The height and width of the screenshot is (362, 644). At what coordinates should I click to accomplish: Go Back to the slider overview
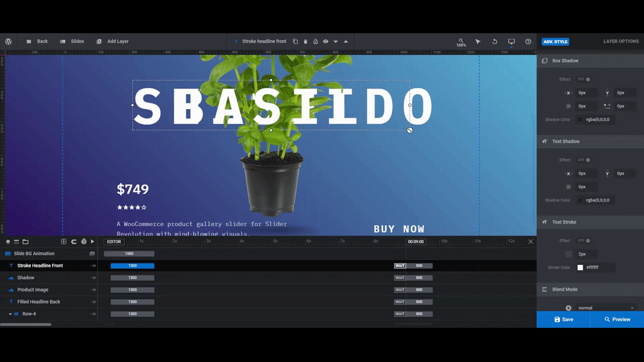click(x=37, y=41)
